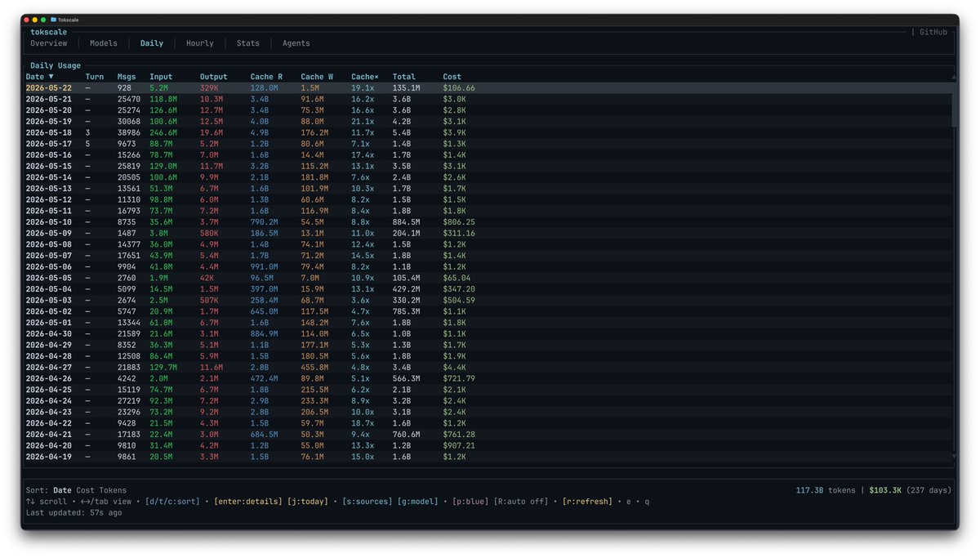Click the 246.6M input value
The image size is (980, 558).
click(x=163, y=132)
